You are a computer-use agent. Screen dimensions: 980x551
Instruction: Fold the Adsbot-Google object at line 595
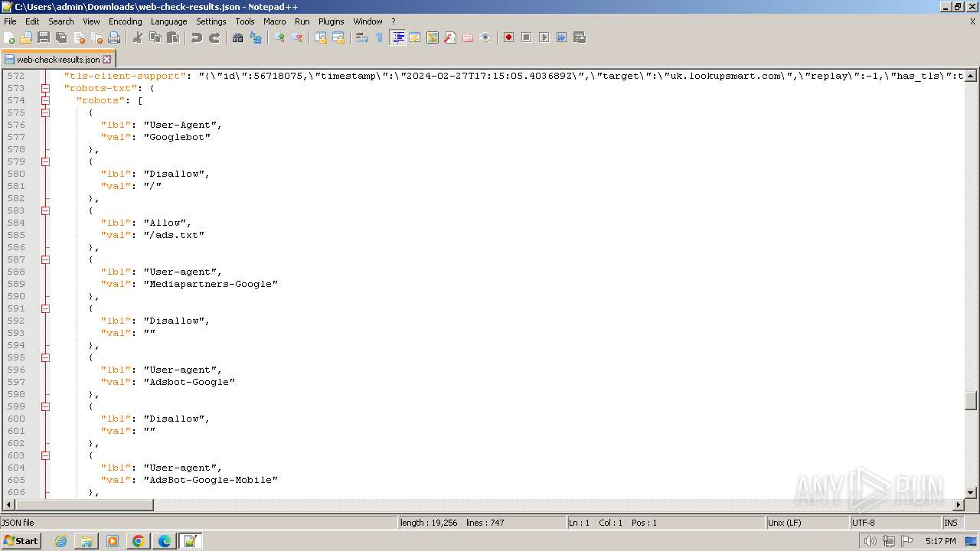pos(46,357)
